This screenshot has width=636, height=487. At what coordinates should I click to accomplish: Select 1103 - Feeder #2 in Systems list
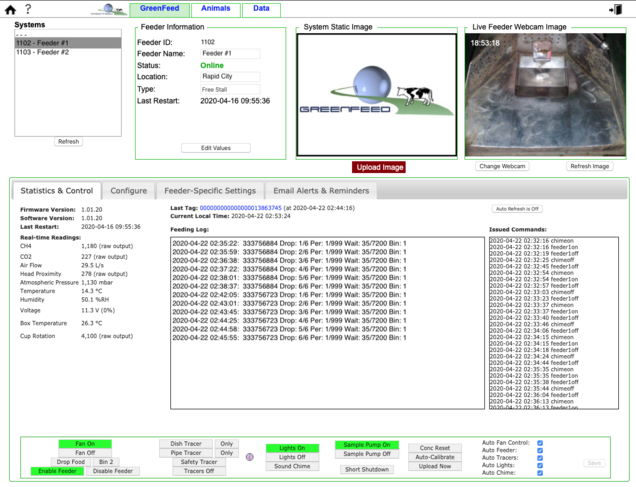(44, 53)
